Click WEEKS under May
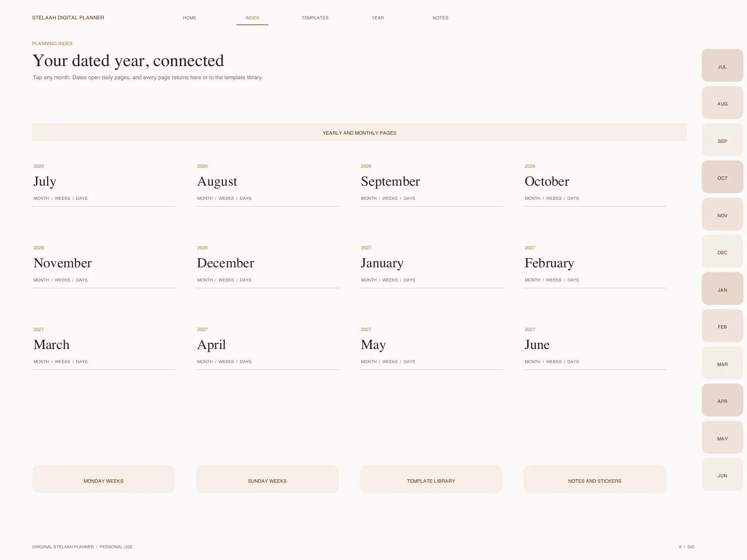747x560 pixels. click(390, 362)
